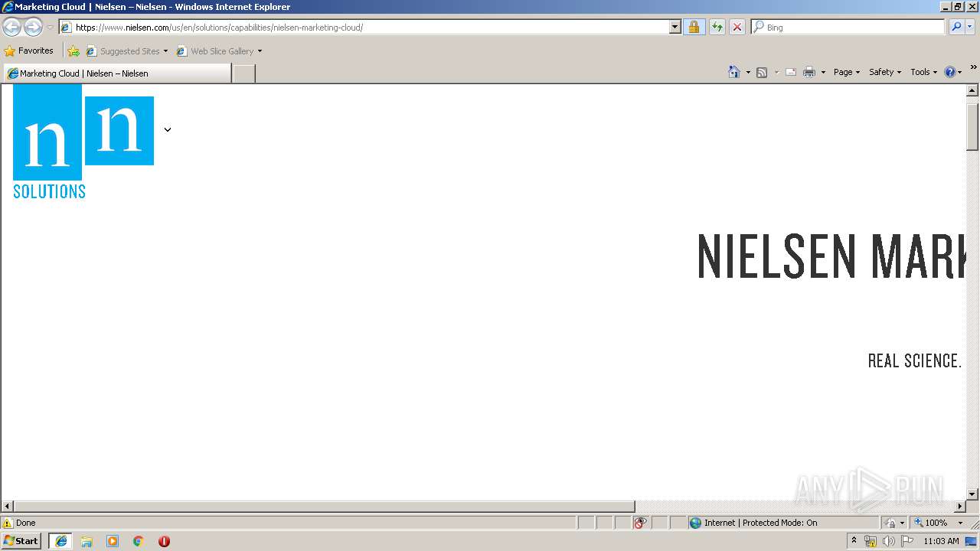Screen dimensions: 980x551
Task: Click the red Opera-style taskbar icon
Action: (164, 541)
